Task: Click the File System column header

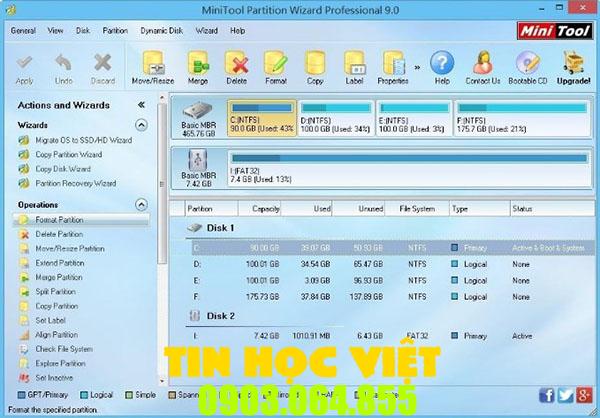Action: point(417,210)
